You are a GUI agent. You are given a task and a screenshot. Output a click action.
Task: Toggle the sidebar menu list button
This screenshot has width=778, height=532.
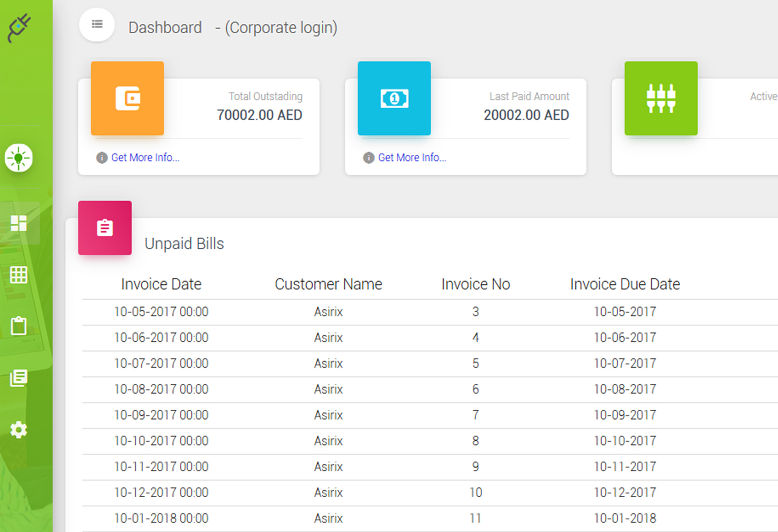pos(97,24)
